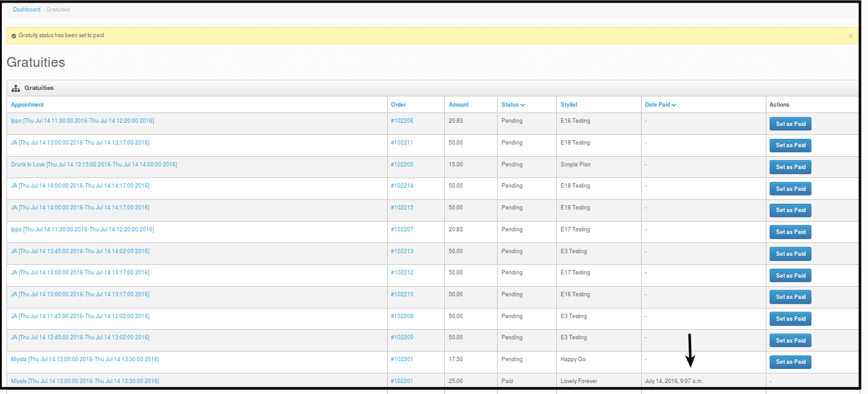Click Set as Paid for Drunk In Love
The width and height of the screenshot is (868, 394).
pyautogui.click(x=790, y=167)
